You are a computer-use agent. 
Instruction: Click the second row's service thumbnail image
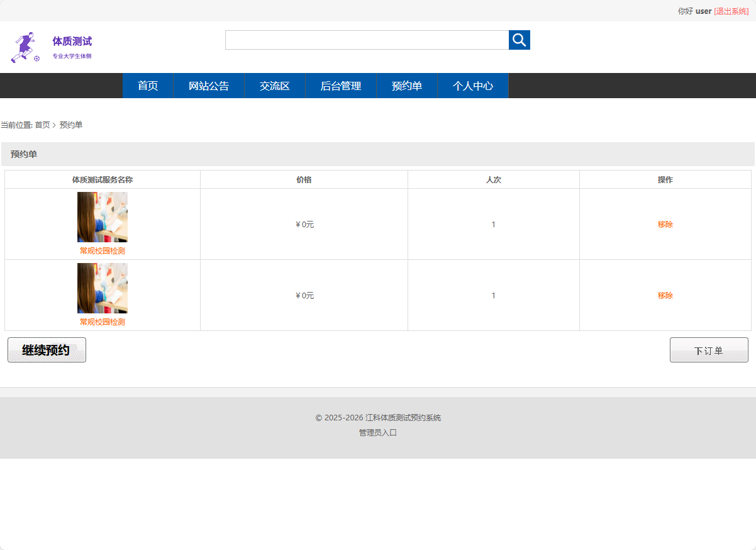[103, 288]
